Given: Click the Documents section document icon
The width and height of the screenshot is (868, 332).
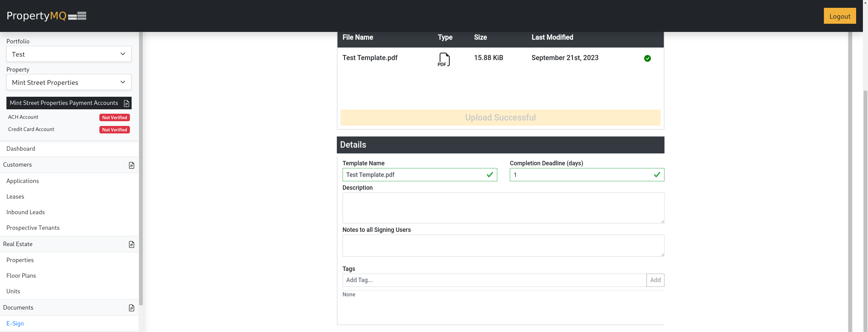Looking at the screenshot, I should [132, 308].
